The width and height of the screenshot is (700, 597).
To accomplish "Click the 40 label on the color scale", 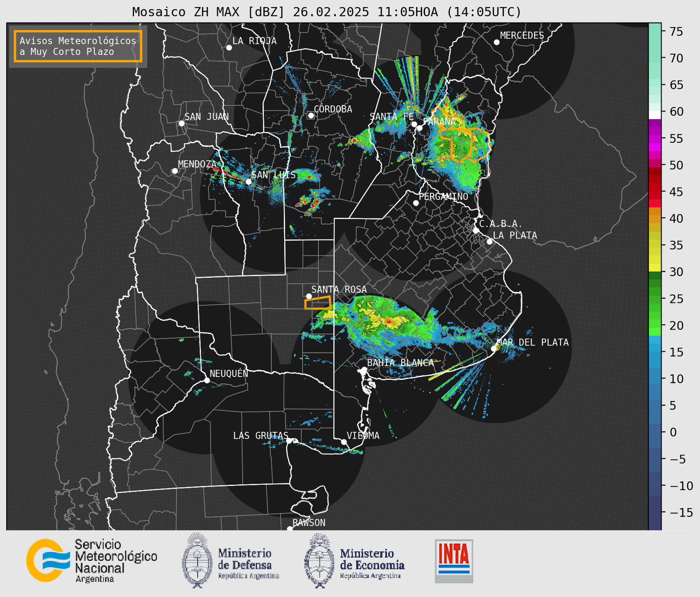I will pyautogui.click(x=676, y=218).
